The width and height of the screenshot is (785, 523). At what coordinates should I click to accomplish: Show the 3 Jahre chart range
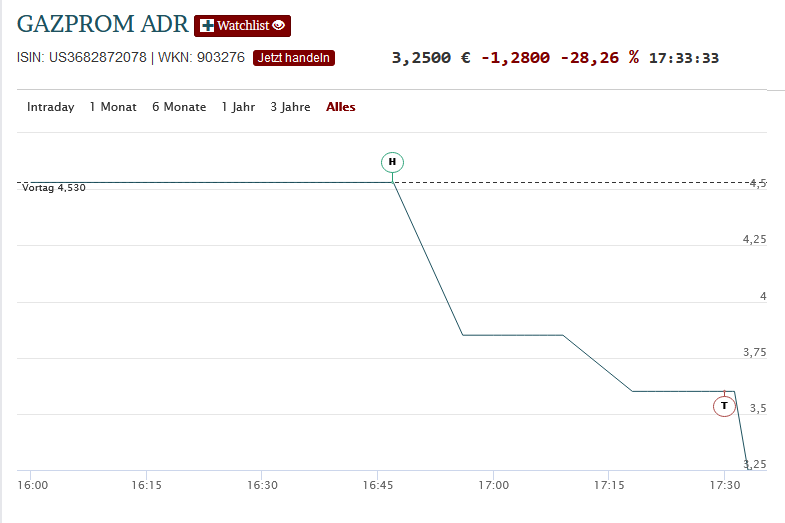click(x=290, y=107)
